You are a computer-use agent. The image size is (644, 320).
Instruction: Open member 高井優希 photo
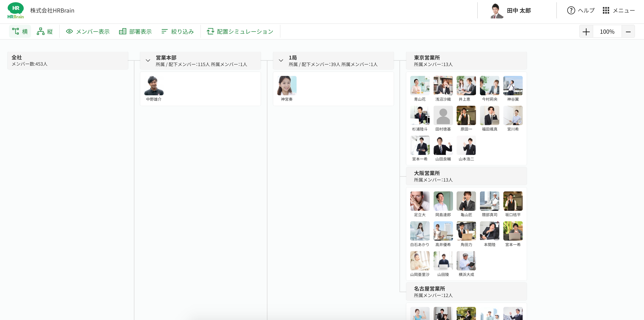pos(443,231)
